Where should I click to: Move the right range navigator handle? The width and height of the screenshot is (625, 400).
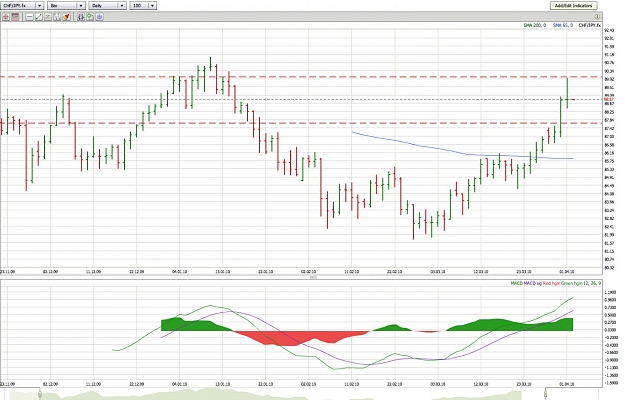546,394
